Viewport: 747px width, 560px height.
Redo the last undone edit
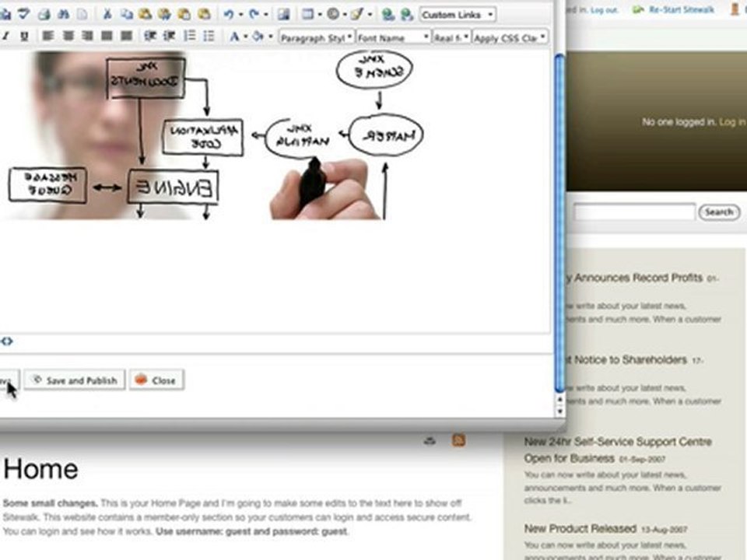coord(254,14)
